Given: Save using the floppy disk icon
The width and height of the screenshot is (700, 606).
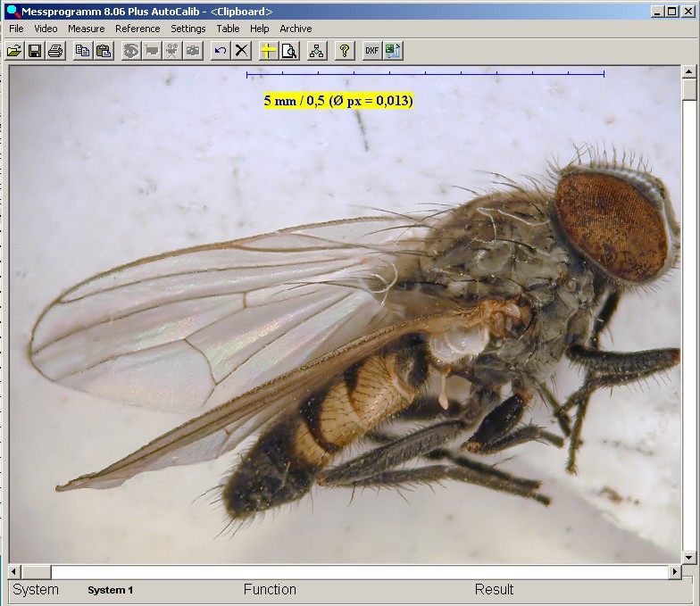Looking at the screenshot, I should (35, 51).
